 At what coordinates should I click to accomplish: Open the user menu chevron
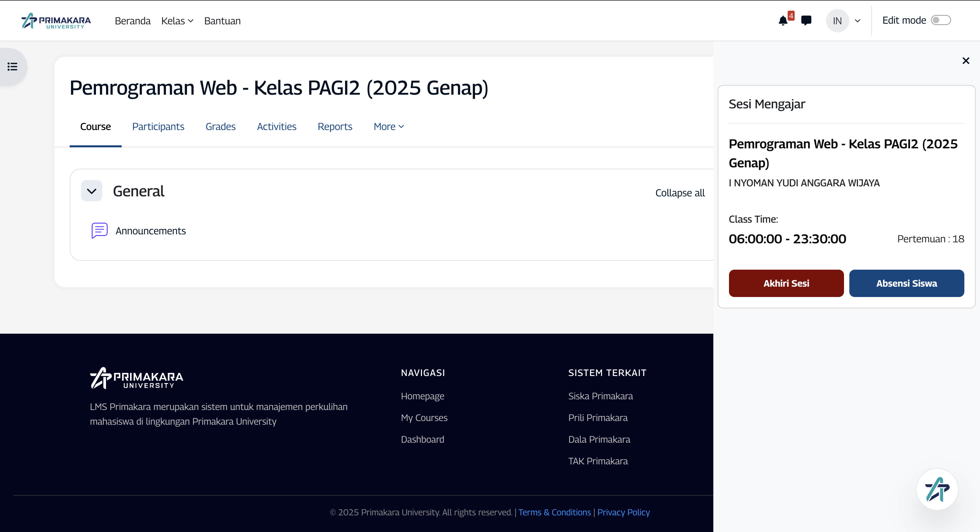pos(857,21)
